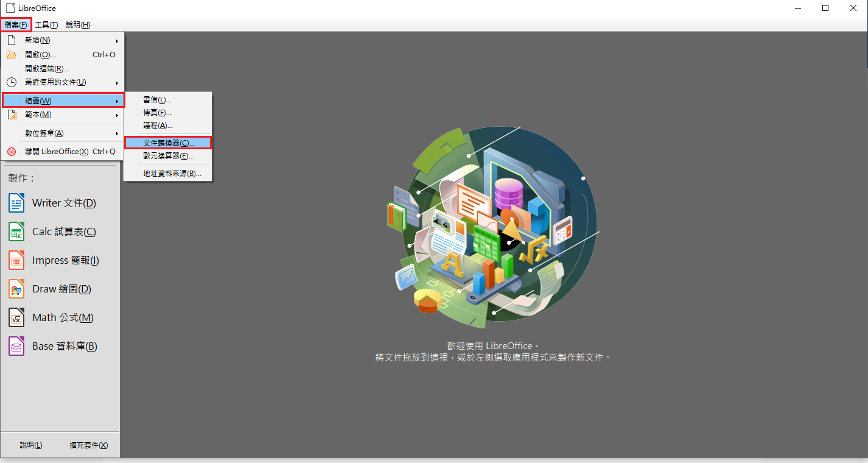Open the 工具 menu
Image resolution: width=868 pixels, height=463 pixels.
click(x=46, y=25)
